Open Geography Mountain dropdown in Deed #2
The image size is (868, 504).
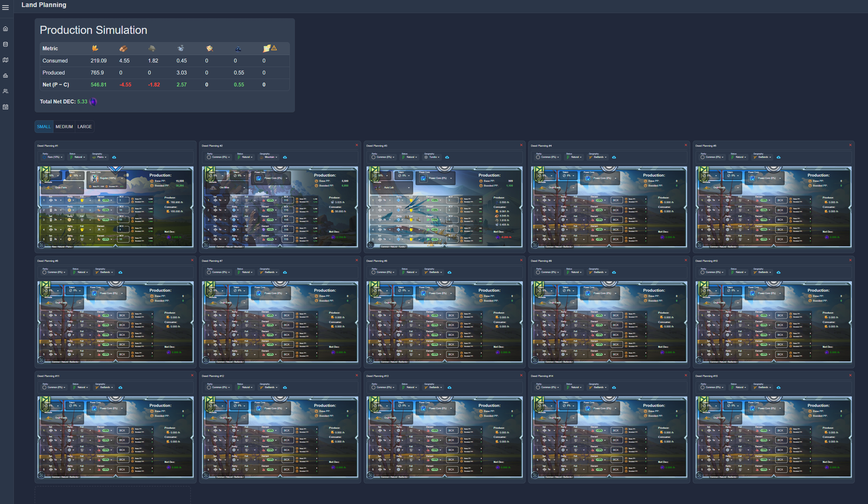(x=269, y=157)
